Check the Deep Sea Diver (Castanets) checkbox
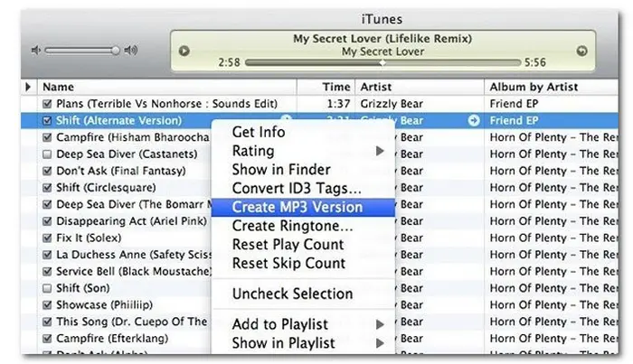 point(47,154)
